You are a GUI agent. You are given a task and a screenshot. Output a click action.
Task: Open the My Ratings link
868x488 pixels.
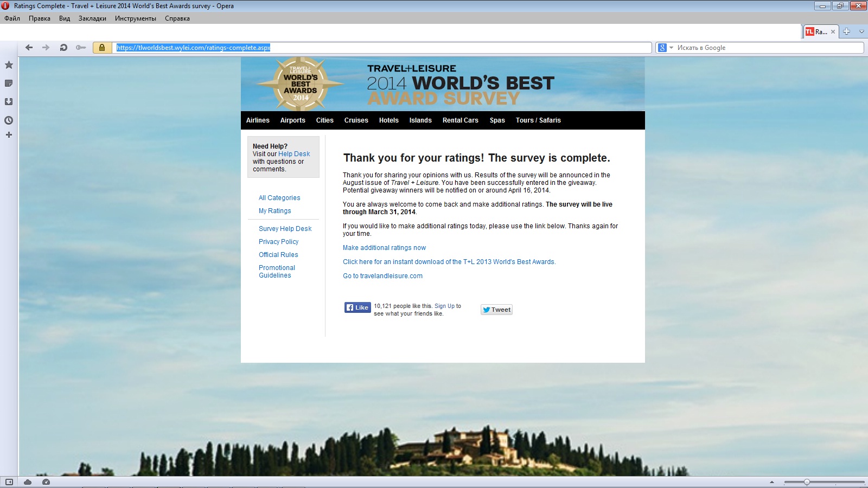tap(275, 211)
